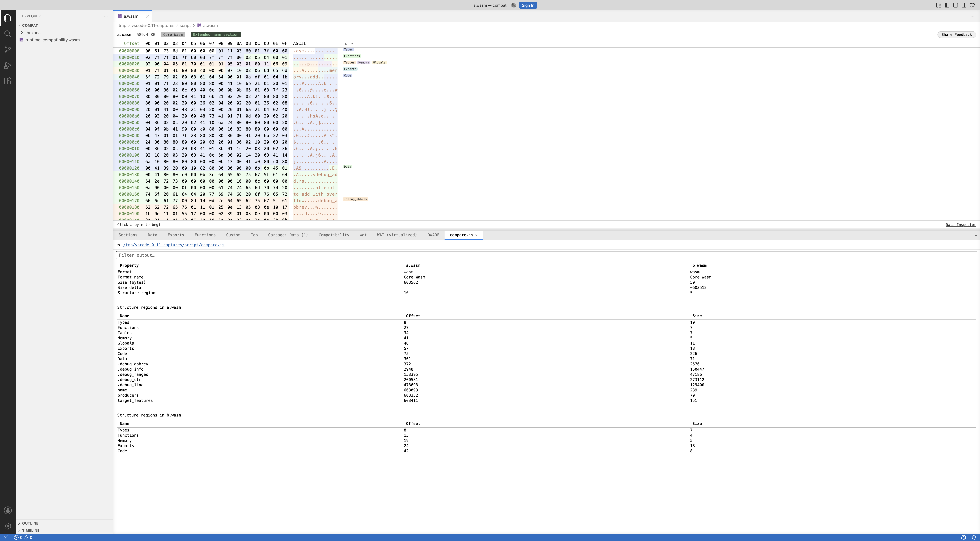This screenshot has width=980, height=541.
Task: Click the Types region label swatch
Action: click(x=348, y=49)
